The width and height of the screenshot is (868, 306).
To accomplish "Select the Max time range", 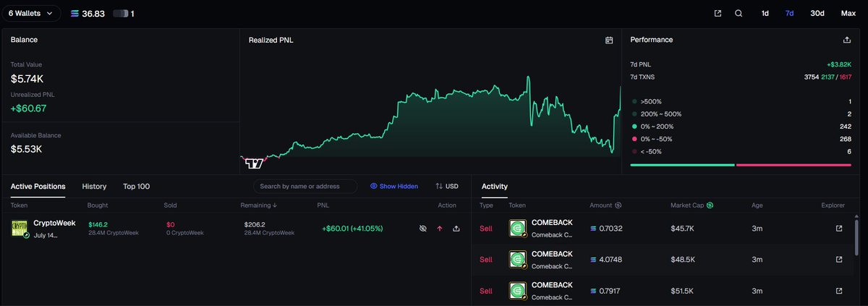I will point(848,13).
